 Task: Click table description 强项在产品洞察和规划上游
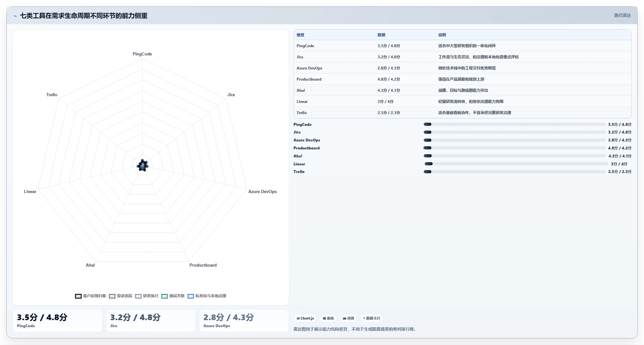coord(461,79)
